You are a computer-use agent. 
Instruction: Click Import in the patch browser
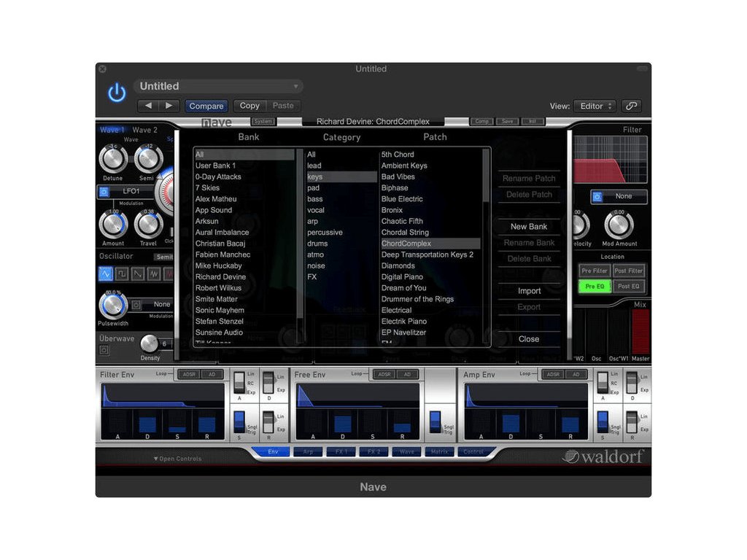529,291
